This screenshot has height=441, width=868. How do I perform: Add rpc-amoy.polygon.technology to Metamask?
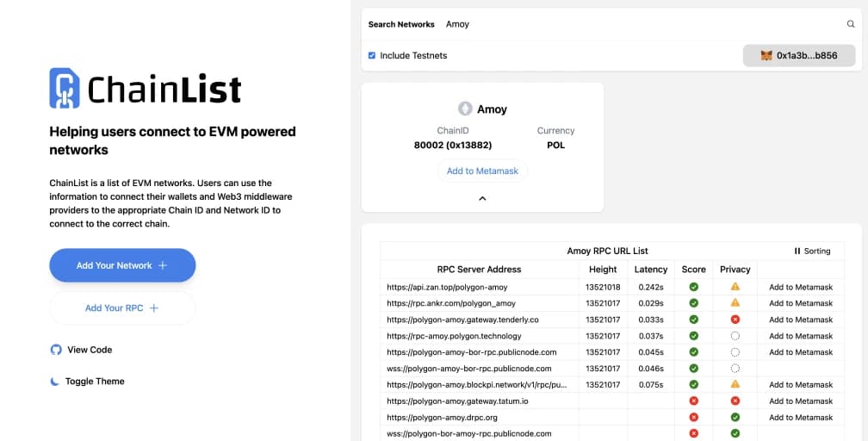801,336
